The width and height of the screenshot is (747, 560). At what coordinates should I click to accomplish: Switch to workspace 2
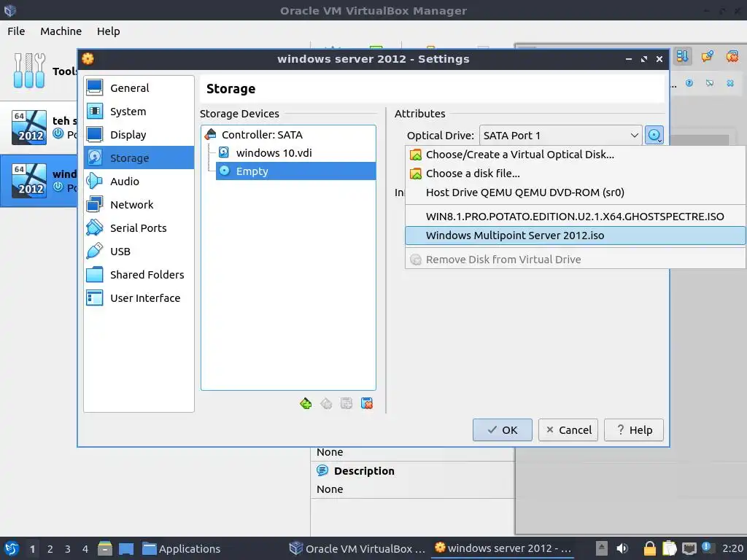click(50, 548)
